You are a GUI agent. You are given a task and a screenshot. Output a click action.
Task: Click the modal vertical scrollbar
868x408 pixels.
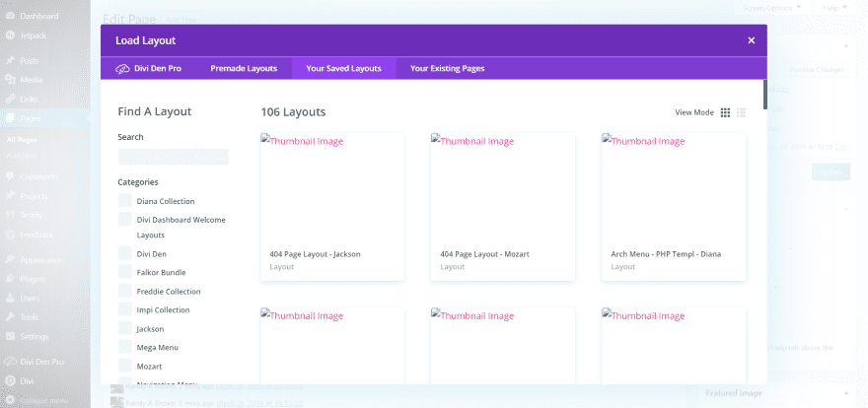(765, 95)
